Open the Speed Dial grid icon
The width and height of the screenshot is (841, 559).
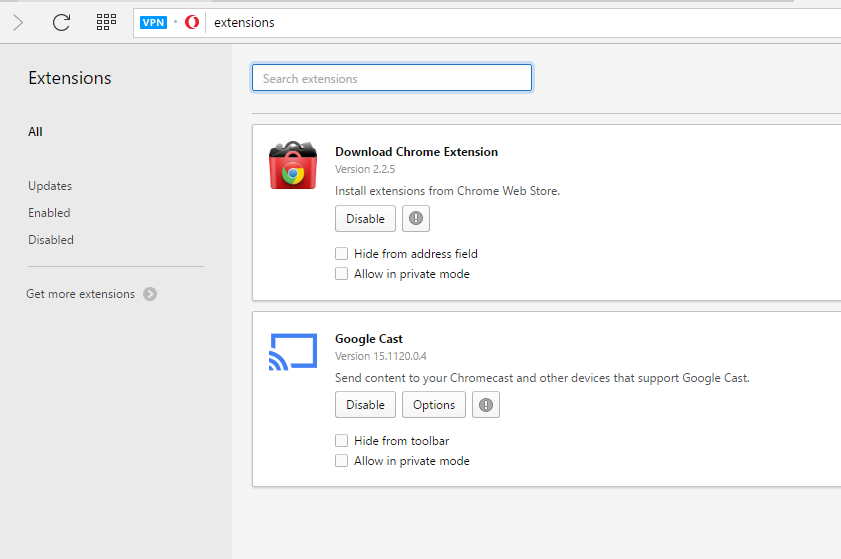(x=106, y=22)
